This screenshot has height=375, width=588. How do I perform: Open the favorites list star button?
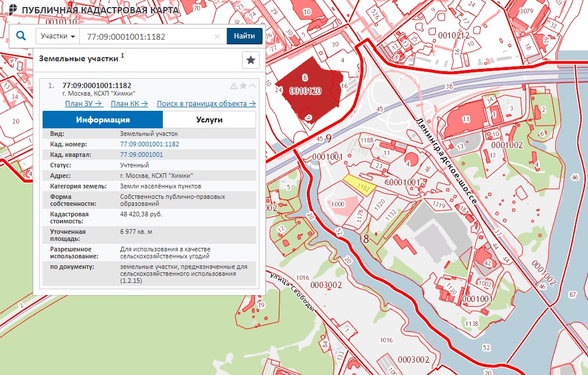point(250,59)
